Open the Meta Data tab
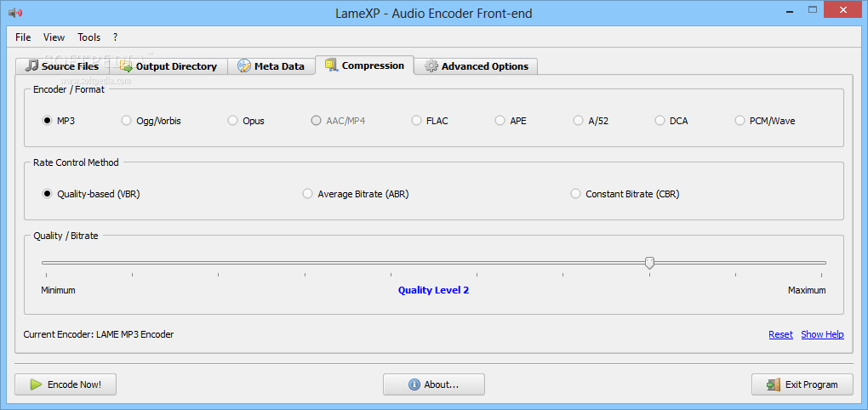 pos(271,66)
